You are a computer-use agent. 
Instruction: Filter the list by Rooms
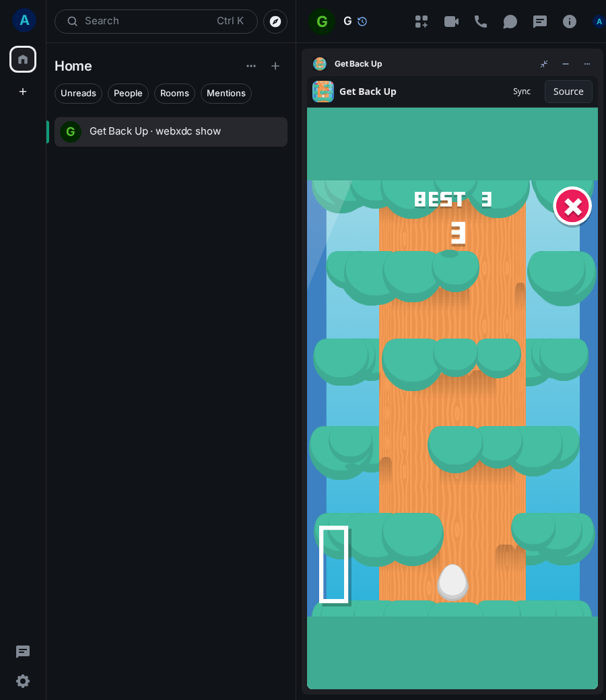(174, 94)
